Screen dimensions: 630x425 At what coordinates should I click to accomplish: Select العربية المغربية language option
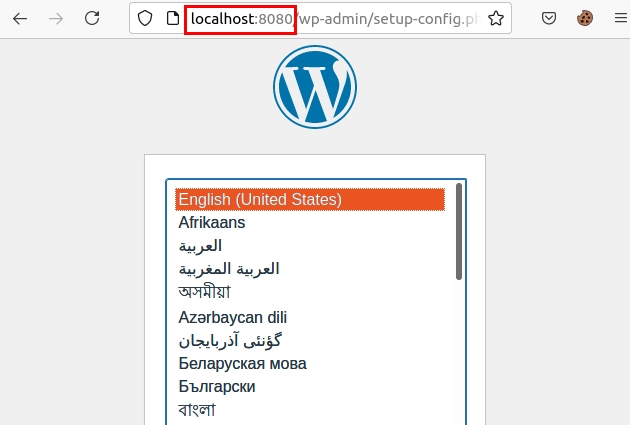pyautogui.click(x=310, y=268)
